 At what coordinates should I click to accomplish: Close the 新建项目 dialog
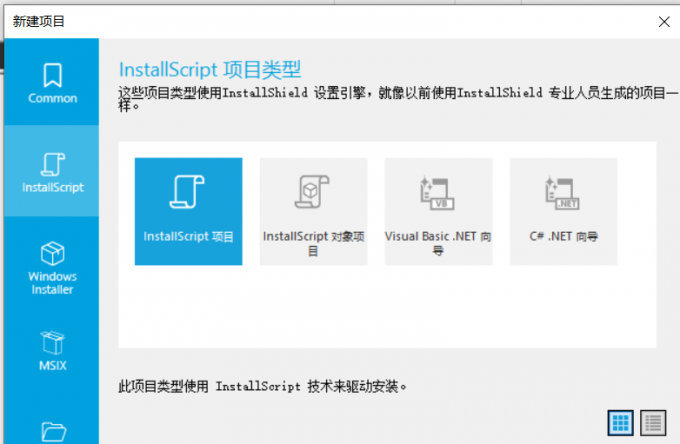point(664,21)
